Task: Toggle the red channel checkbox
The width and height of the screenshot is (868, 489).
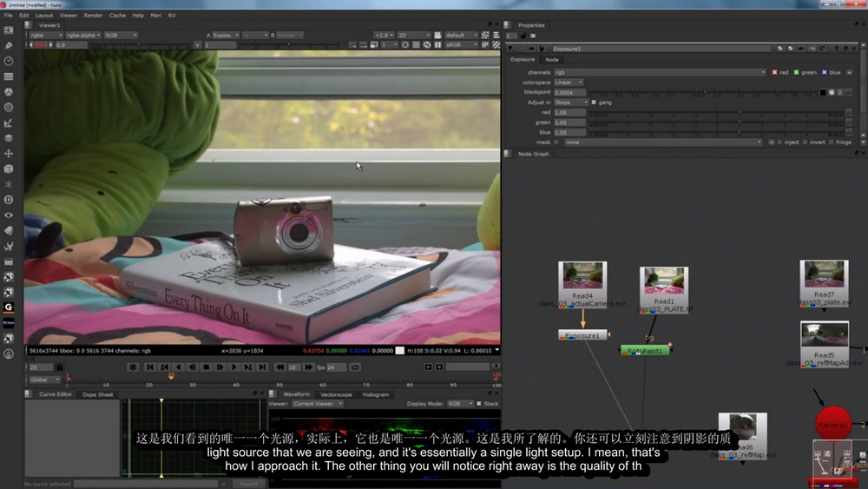Action: tap(774, 73)
